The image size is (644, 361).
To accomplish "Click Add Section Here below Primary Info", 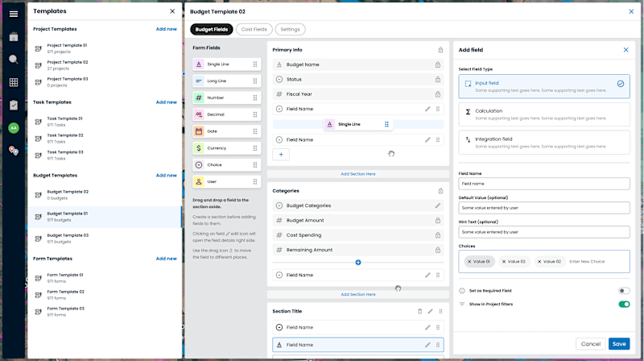I will point(358,174).
